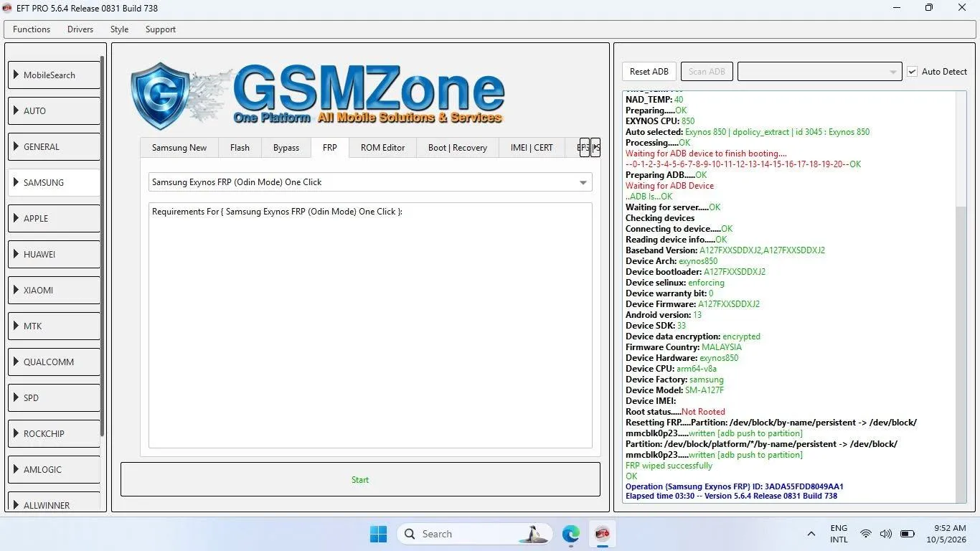980x551 pixels.
Task: Open the ROCKCHIP sidebar category
Action: pos(54,434)
